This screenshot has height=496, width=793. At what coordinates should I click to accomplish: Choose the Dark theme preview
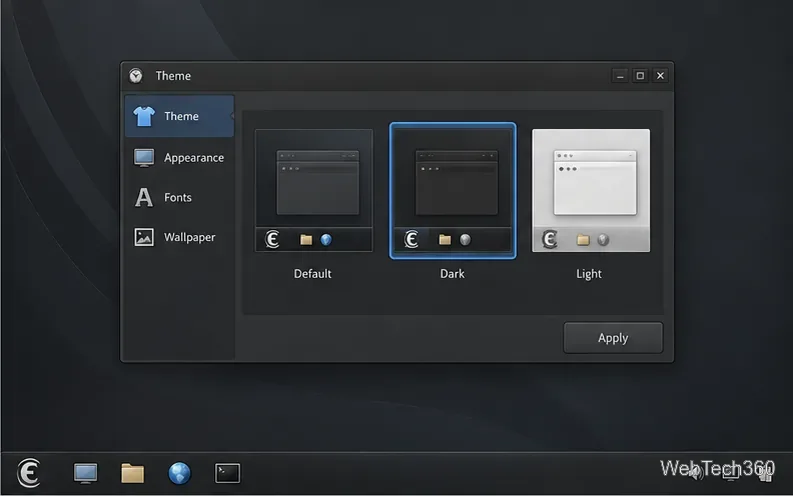point(453,191)
